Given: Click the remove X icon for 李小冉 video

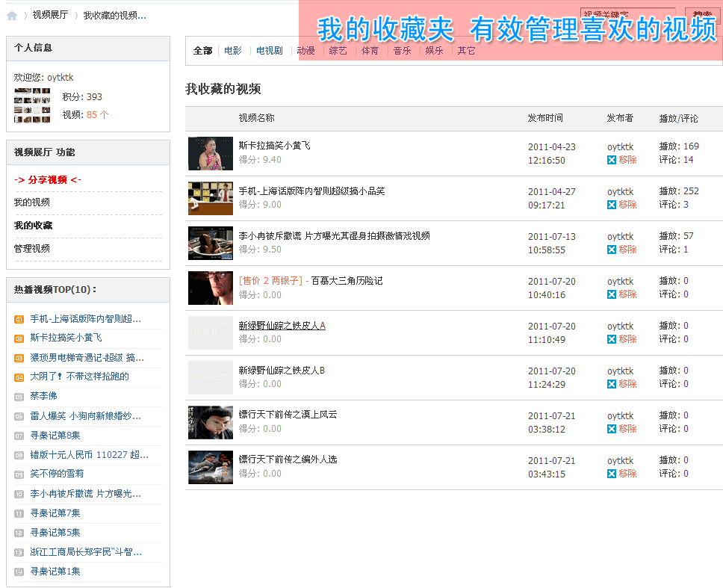Looking at the screenshot, I should tap(612, 250).
